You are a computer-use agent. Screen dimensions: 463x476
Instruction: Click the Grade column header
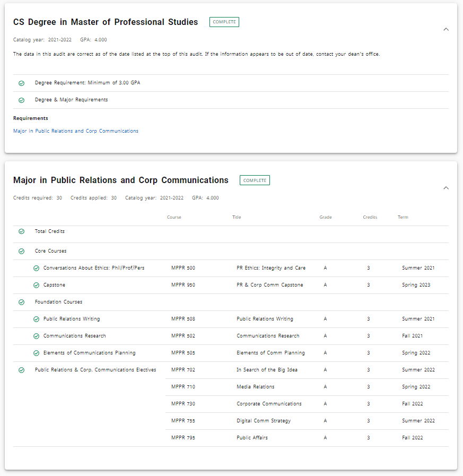click(x=326, y=217)
